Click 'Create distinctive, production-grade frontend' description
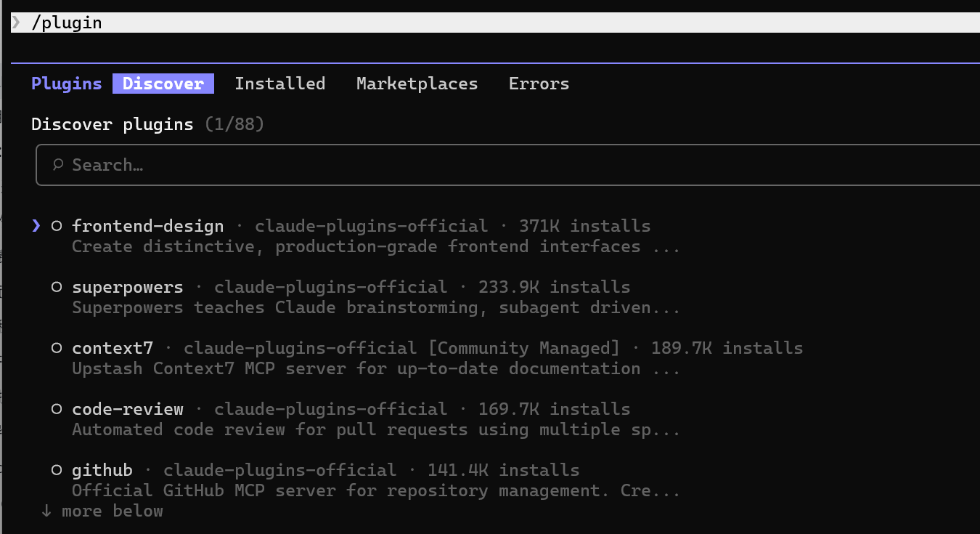The image size is (980, 534). [x=376, y=246]
